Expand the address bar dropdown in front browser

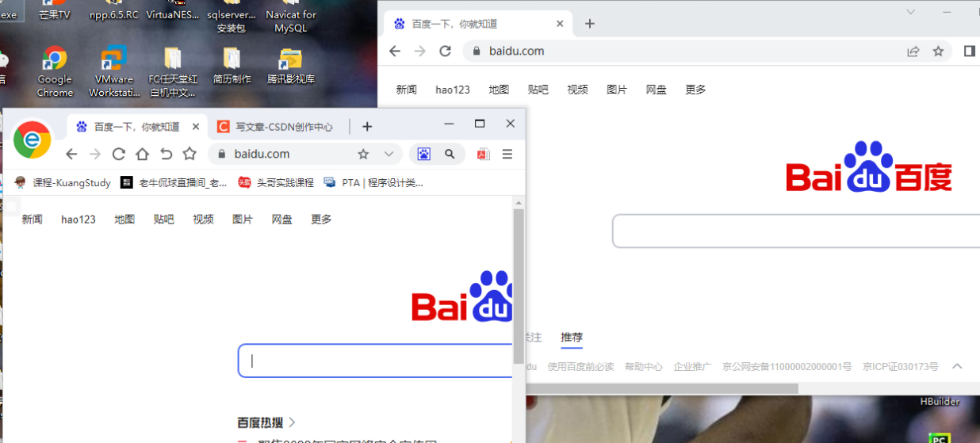point(389,154)
